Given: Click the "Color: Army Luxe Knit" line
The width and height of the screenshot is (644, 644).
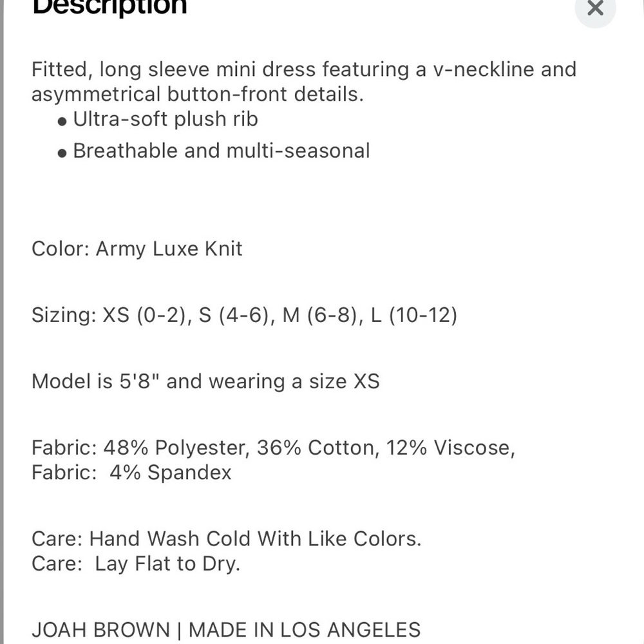Looking at the screenshot, I should [x=137, y=249].
